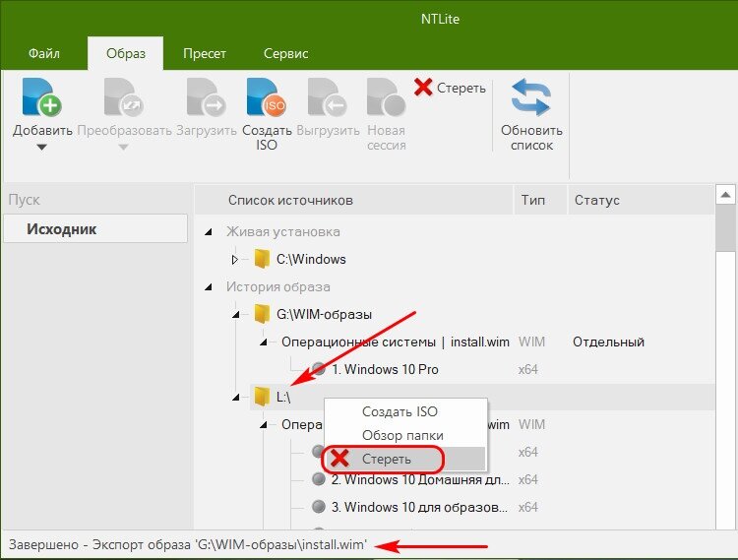Click the Выгрузить (Unload) toolbar icon
This screenshot has width=738, height=560.
328,96
